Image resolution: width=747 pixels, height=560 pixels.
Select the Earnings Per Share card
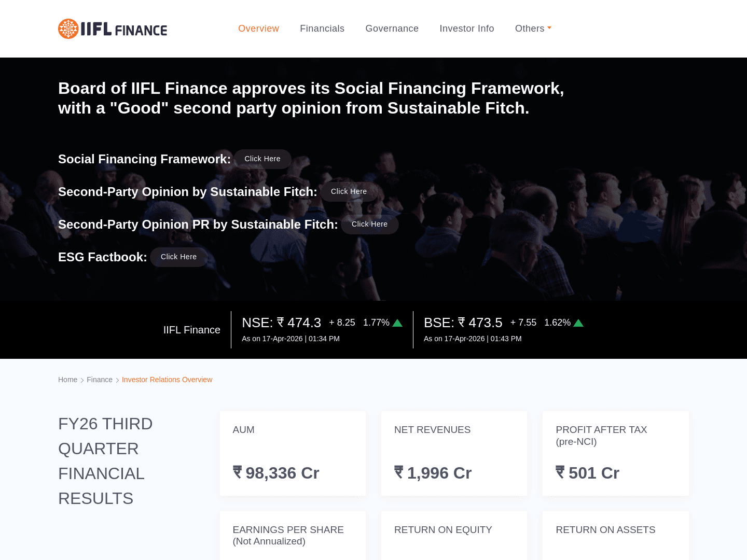(x=293, y=536)
